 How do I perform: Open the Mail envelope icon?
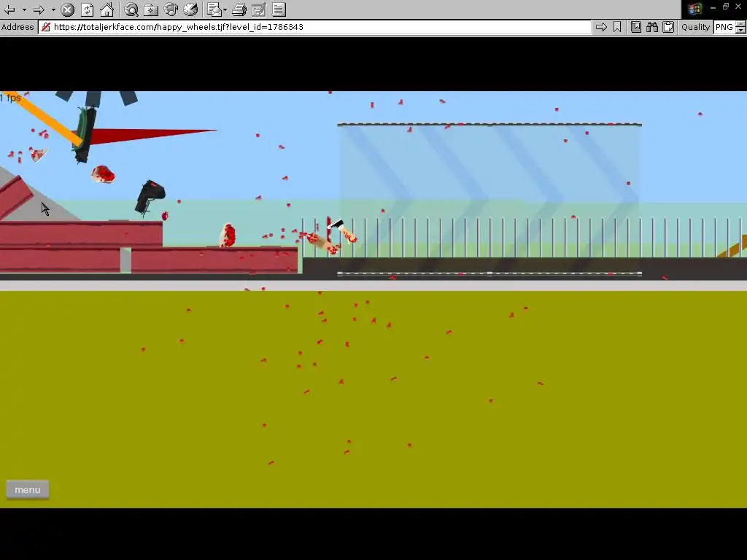tap(214, 9)
